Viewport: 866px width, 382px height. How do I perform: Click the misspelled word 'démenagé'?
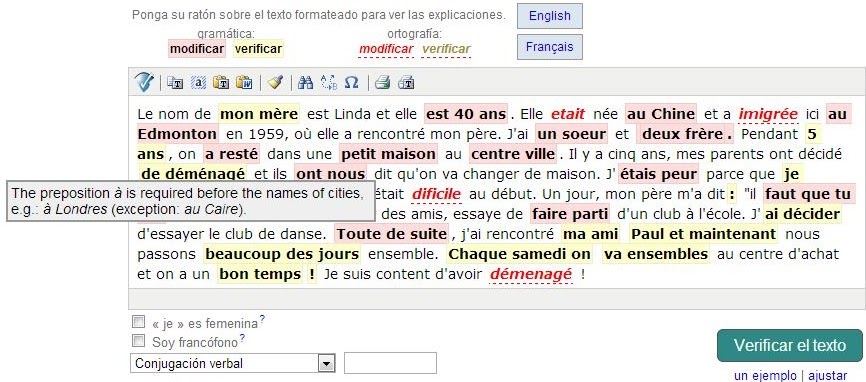coord(531,274)
